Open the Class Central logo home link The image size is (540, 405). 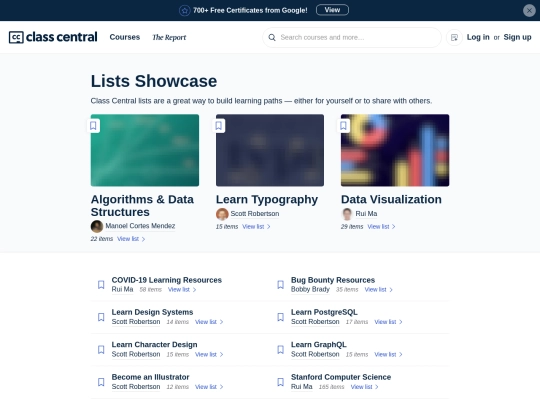point(53,37)
